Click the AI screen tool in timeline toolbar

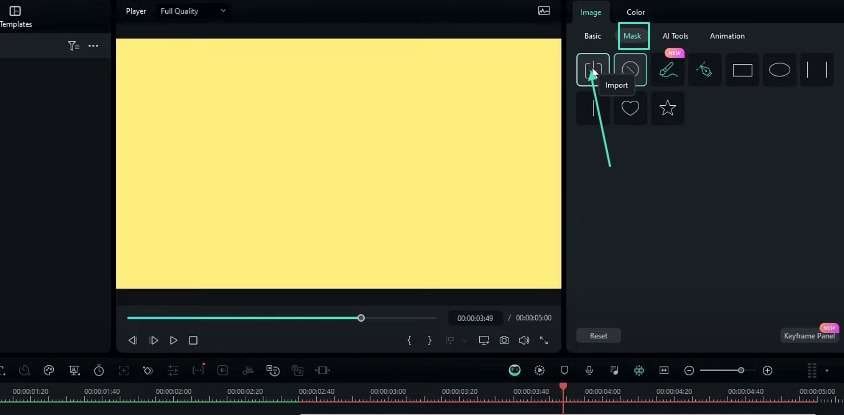[x=74, y=370]
